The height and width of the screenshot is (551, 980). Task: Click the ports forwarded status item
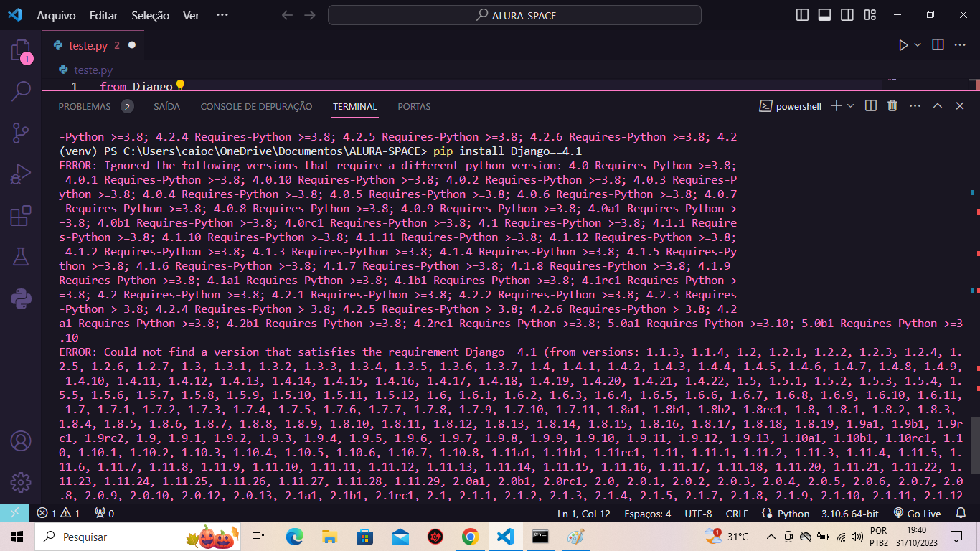pyautogui.click(x=105, y=514)
